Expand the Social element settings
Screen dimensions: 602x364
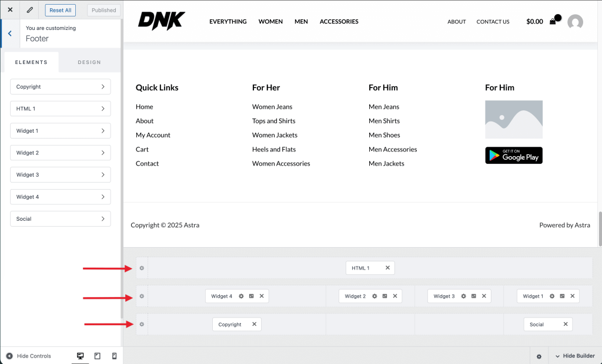(x=60, y=219)
